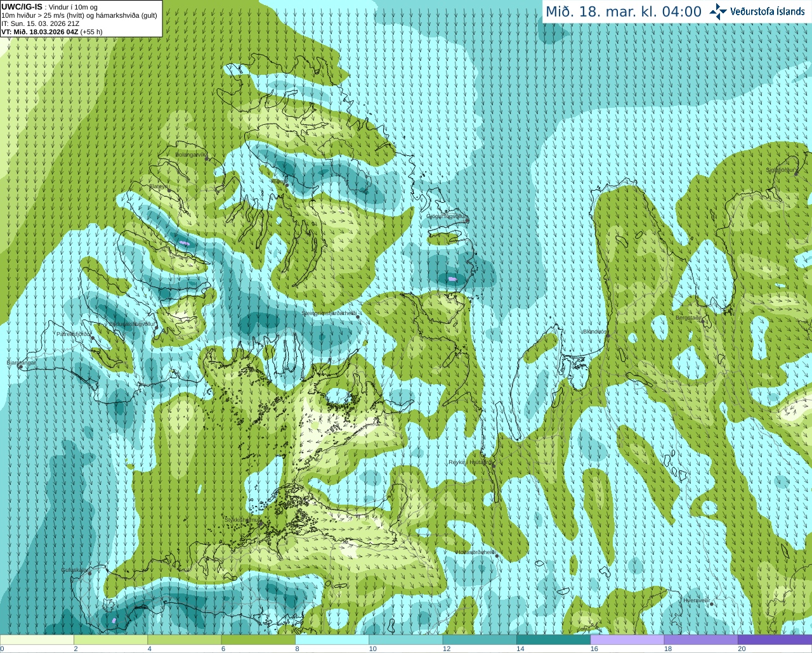812x653 pixels.
Task: Click the Veðurstofa Íslands logo icon
Action: pyautogui.click(x=718, y=11)
